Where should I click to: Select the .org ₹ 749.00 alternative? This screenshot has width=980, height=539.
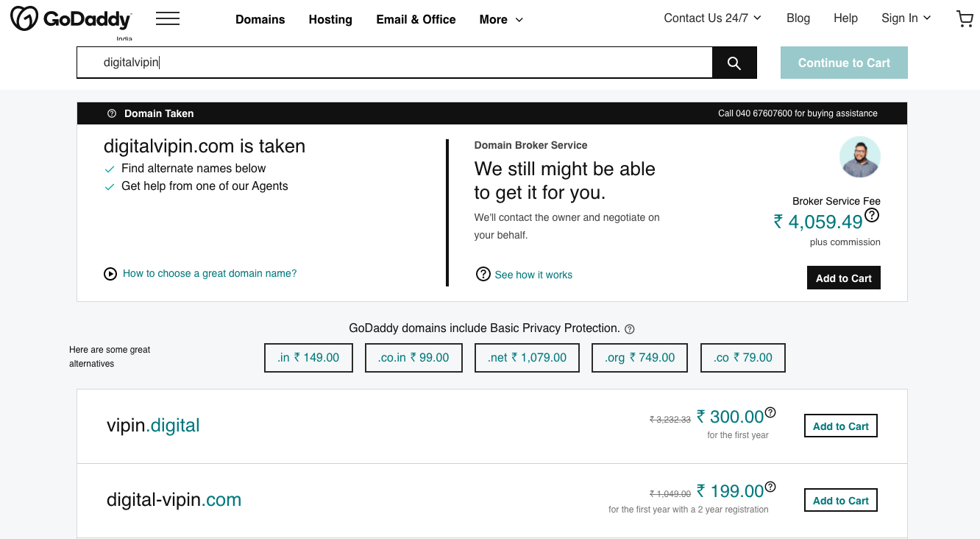[640, 358]
